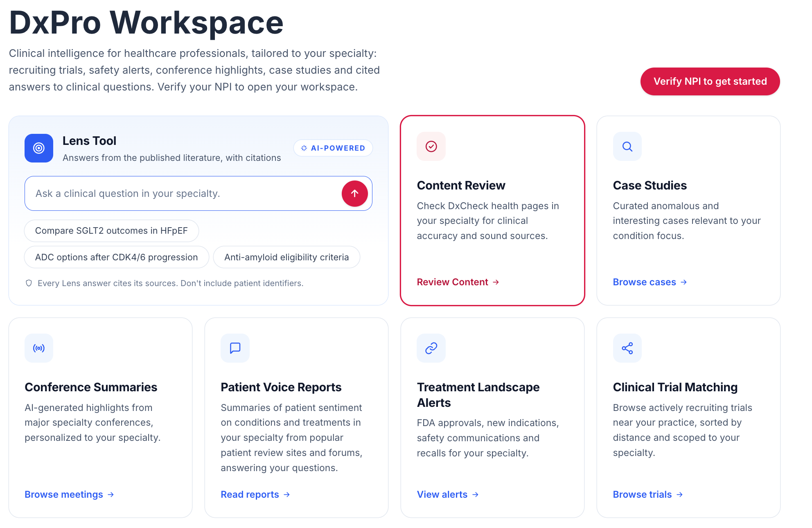812x528 pixels.
Task: Click 'Every Lens answer cites its sources' note
Action: (170, 283)
